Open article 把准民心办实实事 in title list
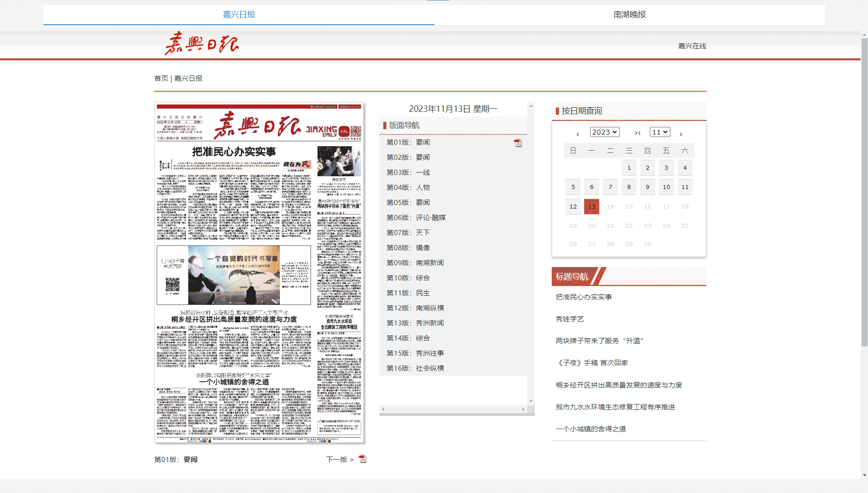Image resolution: width=868 pixels, height=493 pixels. pos(584,297)
